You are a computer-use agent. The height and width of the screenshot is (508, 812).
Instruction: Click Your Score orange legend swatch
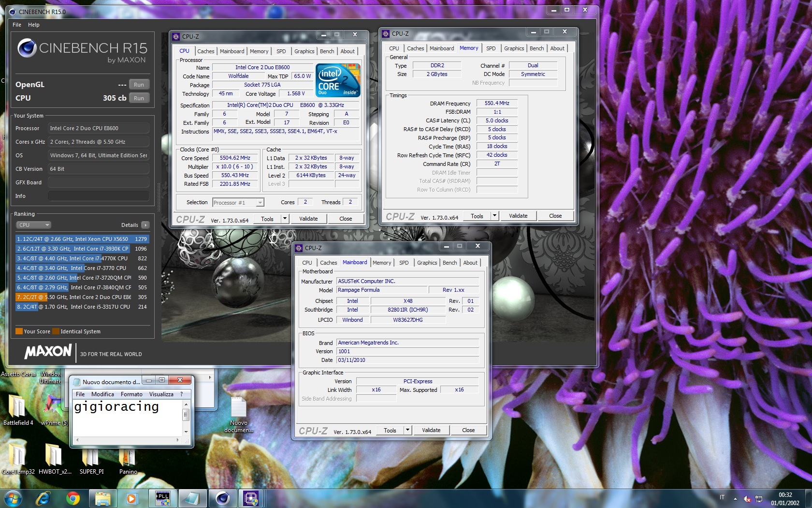(x=19, y=331)
